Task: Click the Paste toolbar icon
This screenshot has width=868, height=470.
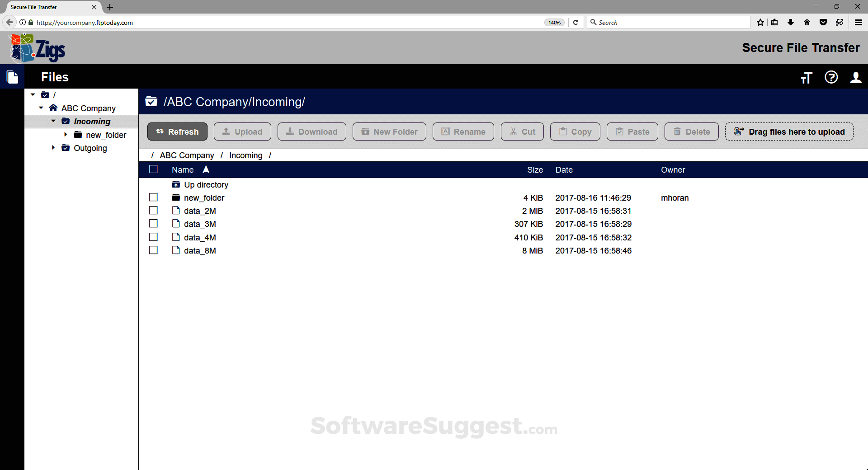Action: click(x=619, y=132)
